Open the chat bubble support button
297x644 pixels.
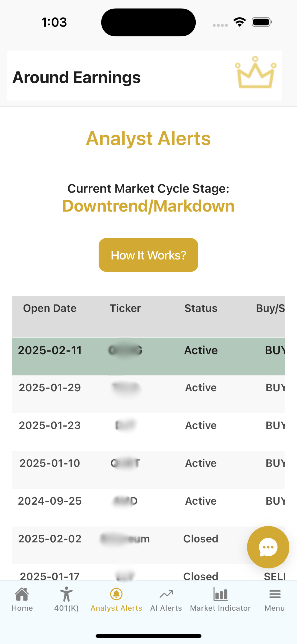coord(268,547)
